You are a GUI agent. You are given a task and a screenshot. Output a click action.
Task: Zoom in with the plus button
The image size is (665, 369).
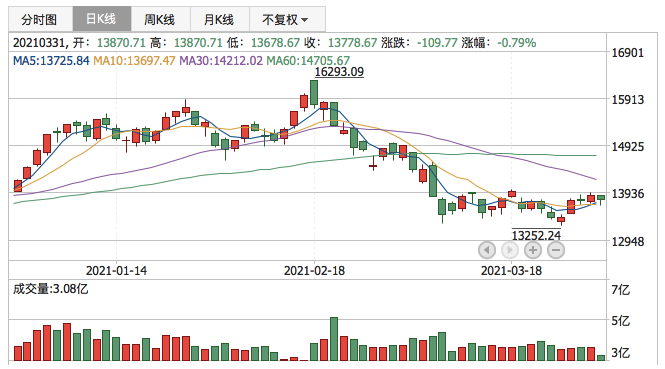coord(533,250)
